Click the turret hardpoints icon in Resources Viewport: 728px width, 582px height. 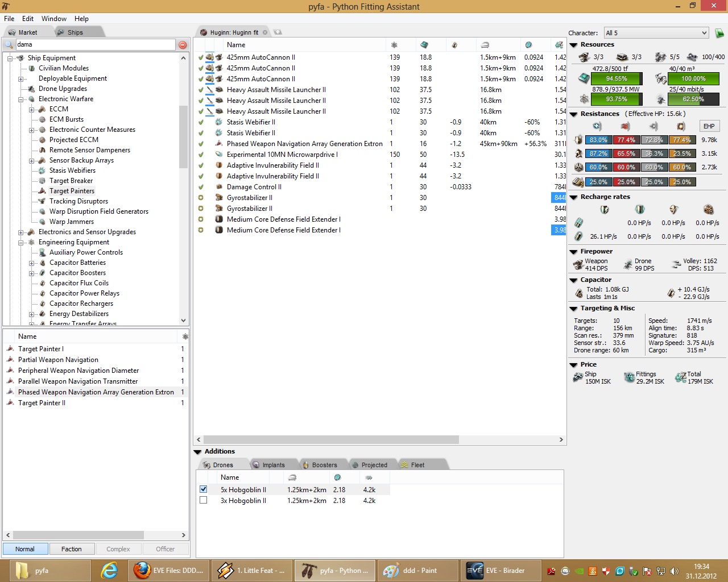click(584, 57)
